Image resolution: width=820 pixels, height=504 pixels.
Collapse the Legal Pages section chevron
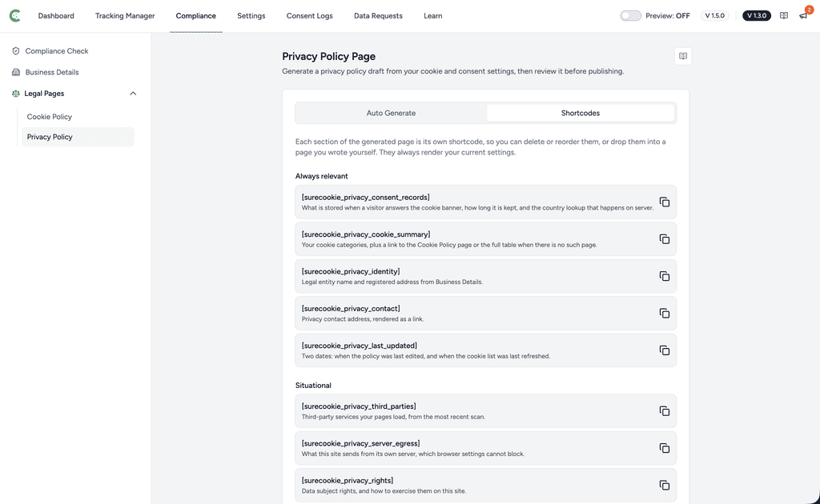pyautogui.click(x=133, y=94)
